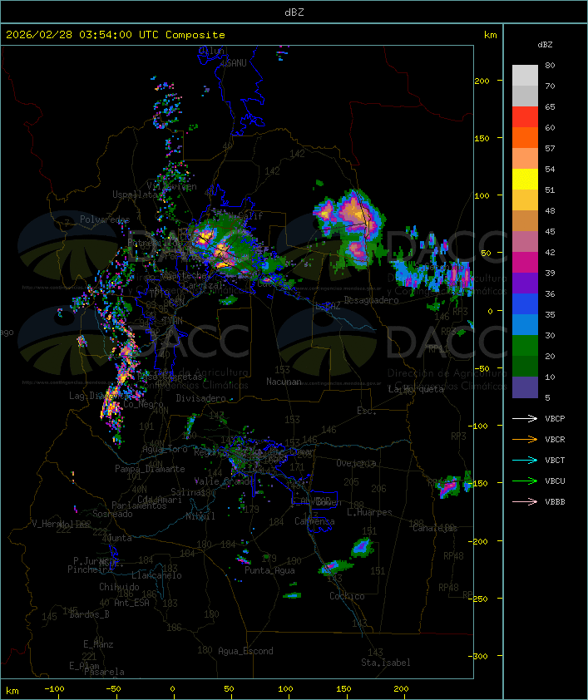Click the dBZ title at the top
Image resolution: width=588 pixels, height=700 pixels.
pyautogui.click(x=294, y=12)
